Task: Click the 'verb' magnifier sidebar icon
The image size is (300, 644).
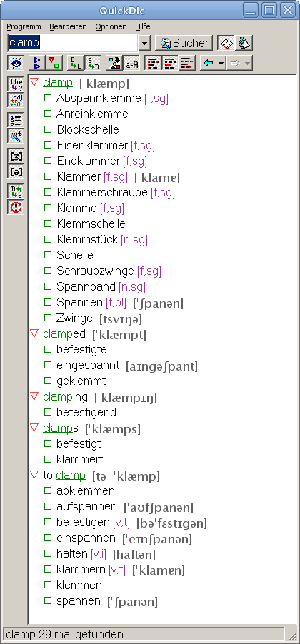Action: (17, 136)
